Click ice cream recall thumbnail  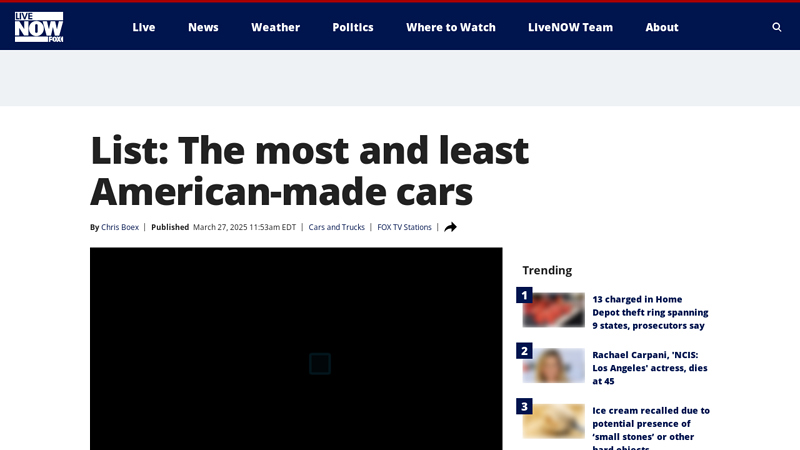(554, 421)
